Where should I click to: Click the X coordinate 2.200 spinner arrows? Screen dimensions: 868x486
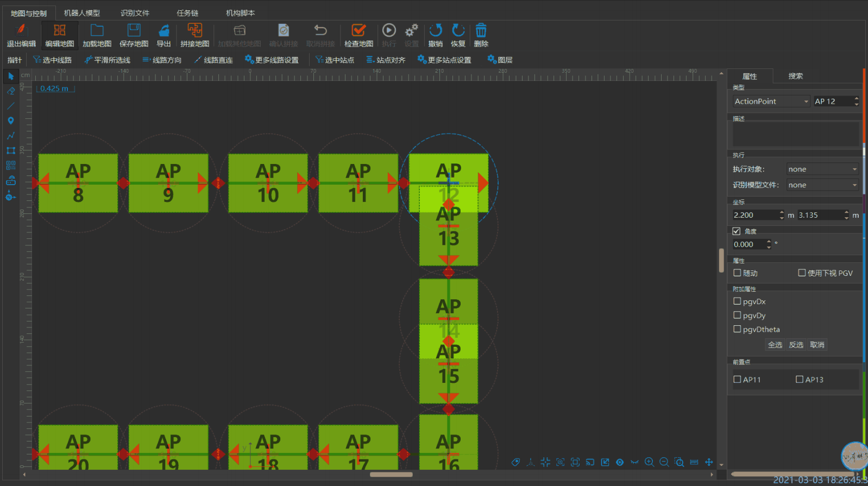782,215
